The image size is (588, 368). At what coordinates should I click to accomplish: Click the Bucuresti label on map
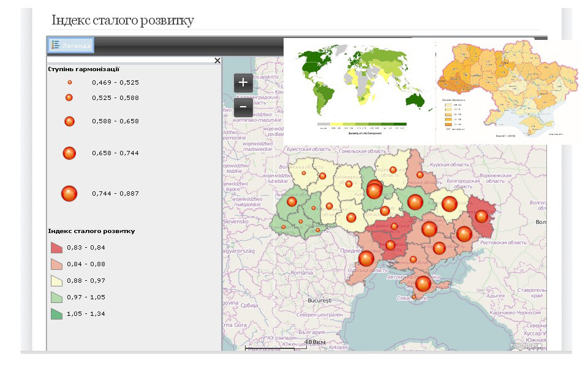[x=320, y=301]
